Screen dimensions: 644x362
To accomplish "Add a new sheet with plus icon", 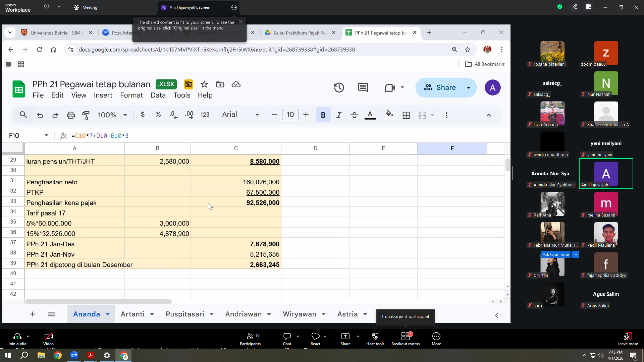I will click(x=33, y=314).
